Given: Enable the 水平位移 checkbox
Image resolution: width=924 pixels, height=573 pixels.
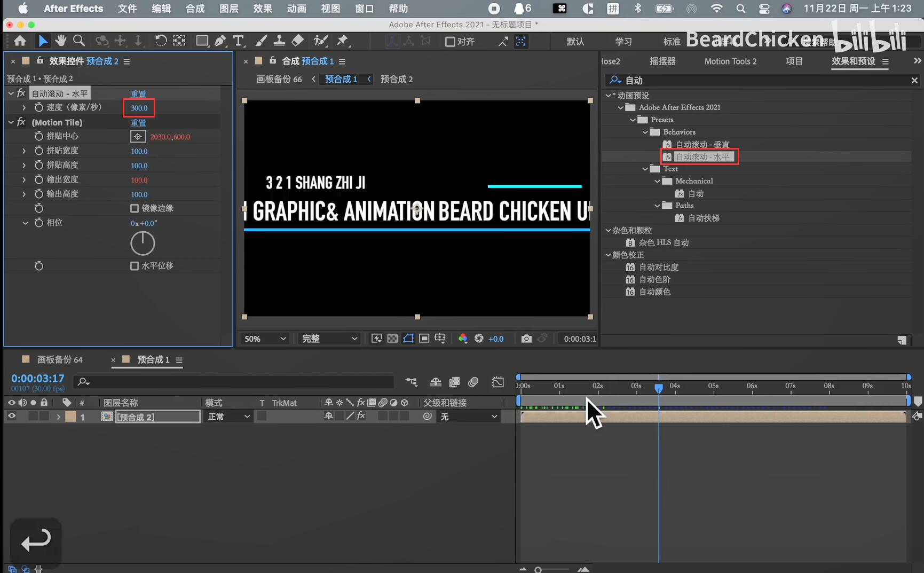Looking at the screenshot, I should click(x=135, y=266).
